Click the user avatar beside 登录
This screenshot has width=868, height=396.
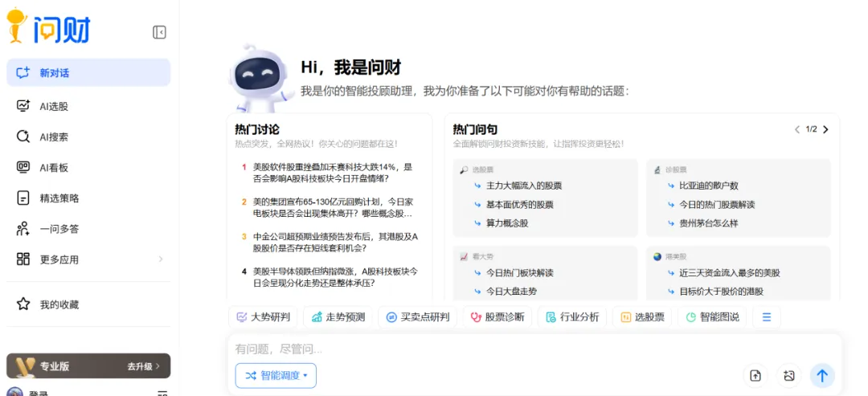[14, 391]
